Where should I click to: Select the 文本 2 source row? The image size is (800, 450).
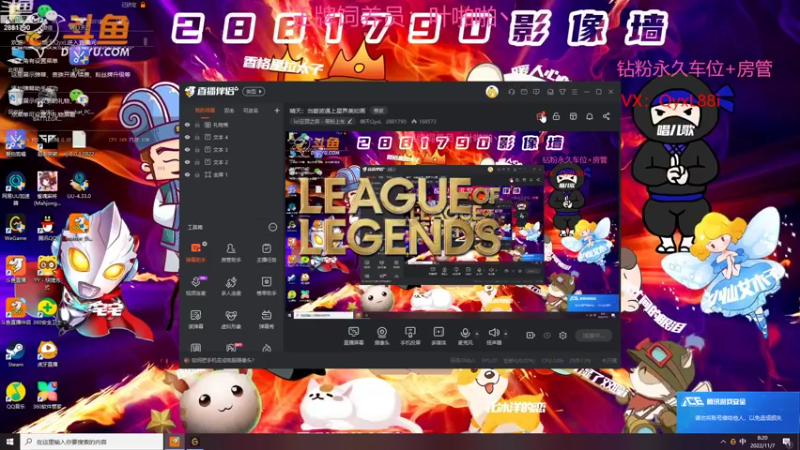coord(232,162)
